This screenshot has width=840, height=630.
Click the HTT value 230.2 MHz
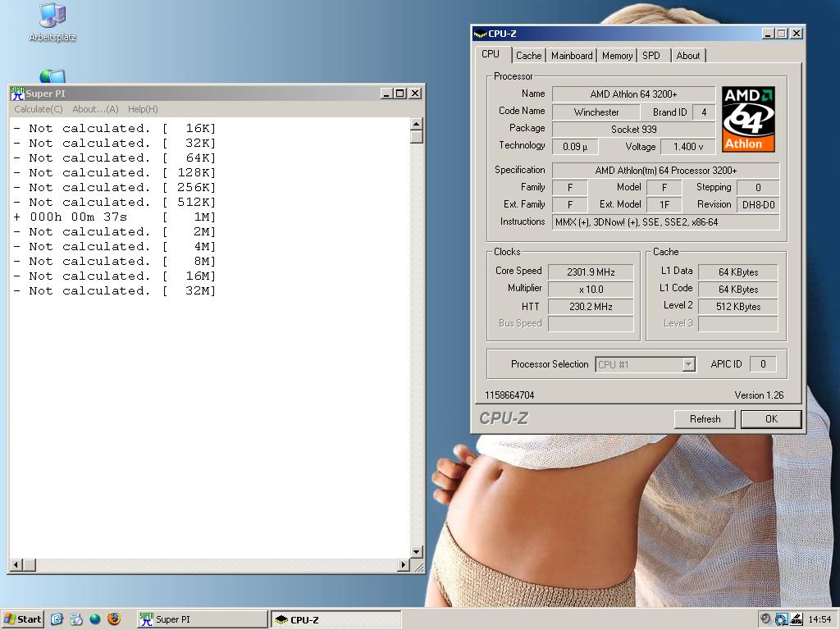tap(591, 307)
